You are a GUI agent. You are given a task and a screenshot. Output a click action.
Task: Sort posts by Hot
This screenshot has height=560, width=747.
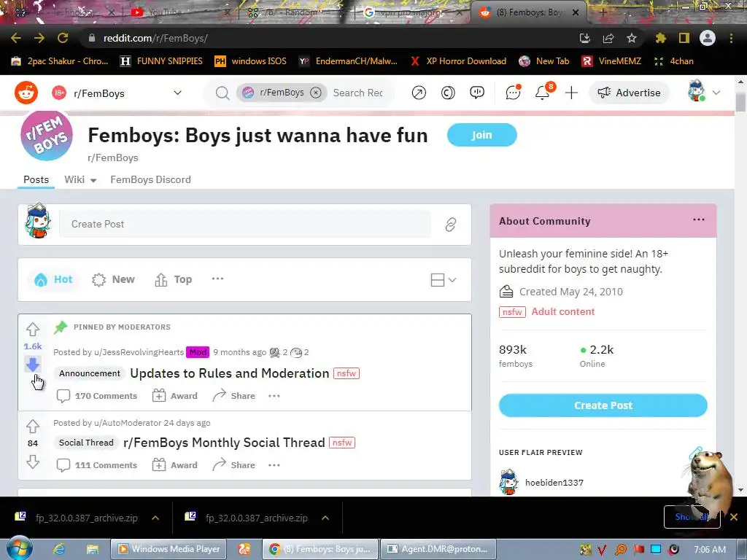click(53, 279)
